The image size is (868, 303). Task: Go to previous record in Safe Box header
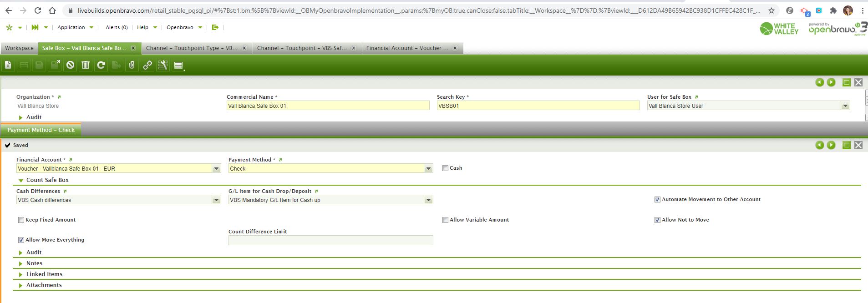pos(819,82)
